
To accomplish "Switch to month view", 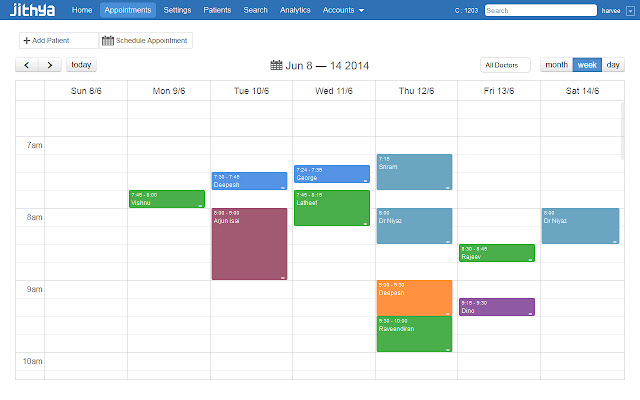I will [557, 65].
